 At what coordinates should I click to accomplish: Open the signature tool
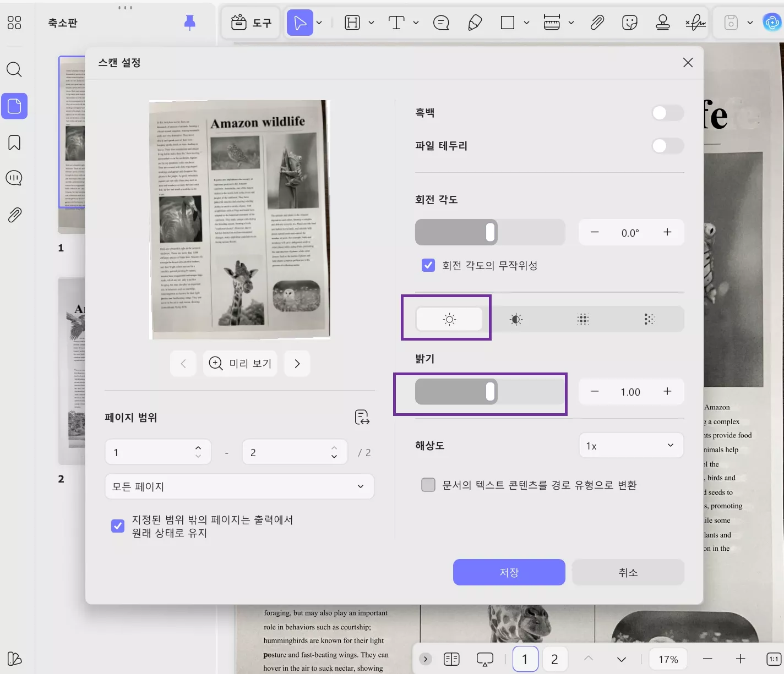tap(696, 22)
